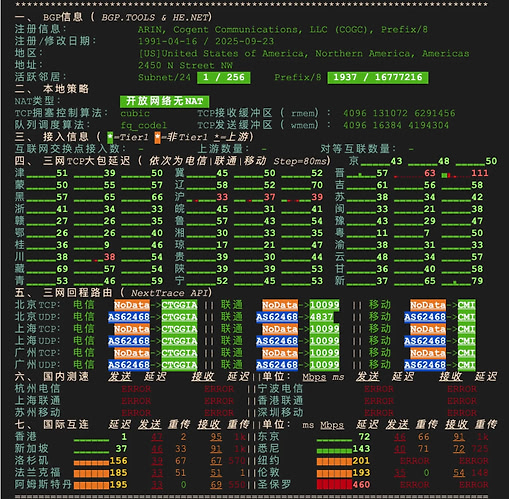Click rmem values "4096 131072 6291456"
The image size is (509, 499).
pos(399,113)
